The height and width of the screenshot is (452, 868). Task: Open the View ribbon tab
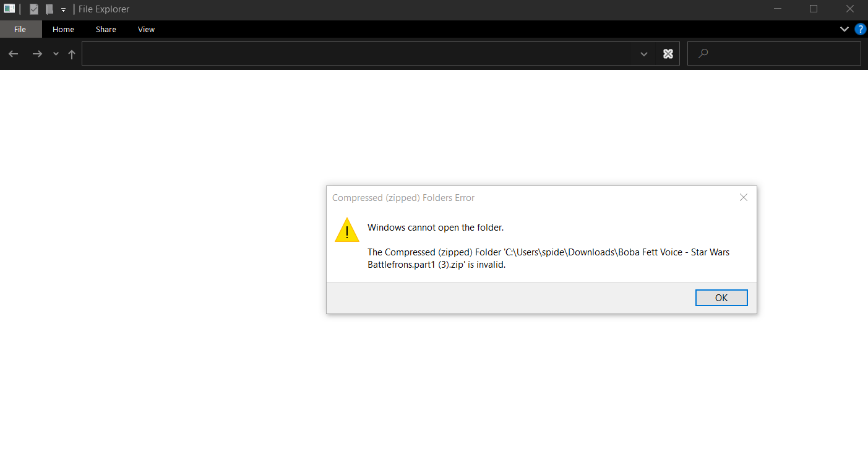pos(147,29)
